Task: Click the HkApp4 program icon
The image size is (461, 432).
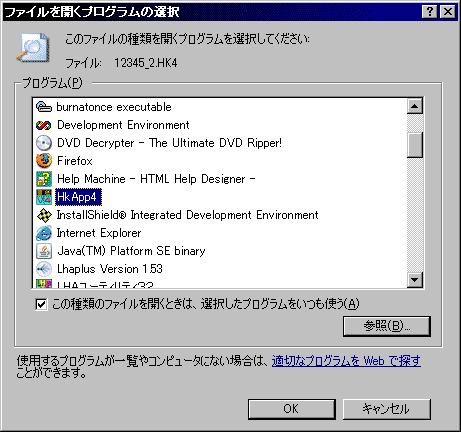Action: point(44,197)
